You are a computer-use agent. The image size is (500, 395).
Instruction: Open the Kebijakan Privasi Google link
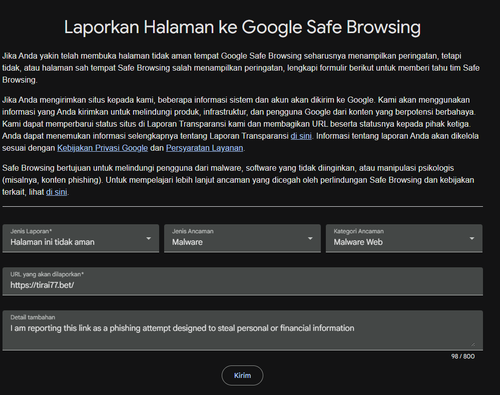tap(102, 148)
